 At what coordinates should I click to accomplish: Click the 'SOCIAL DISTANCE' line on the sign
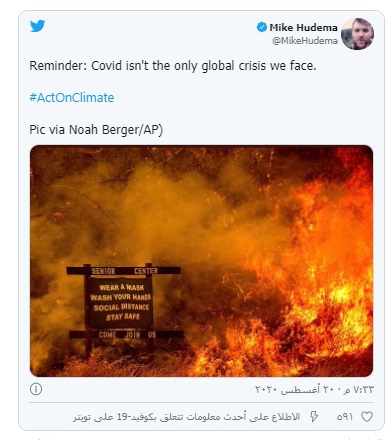(x=121, y=307)
